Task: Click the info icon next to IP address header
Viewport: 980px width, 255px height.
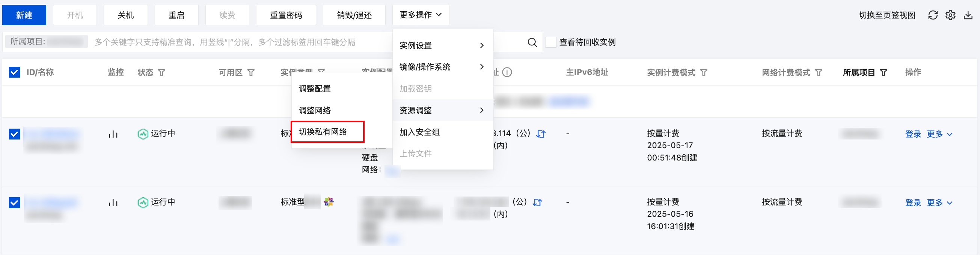Action: click(x=507, y=72)
